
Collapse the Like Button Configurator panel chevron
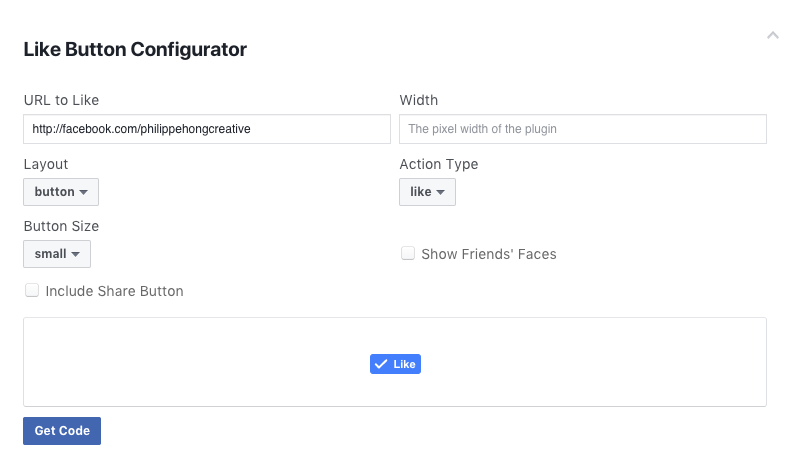point(772,35)
